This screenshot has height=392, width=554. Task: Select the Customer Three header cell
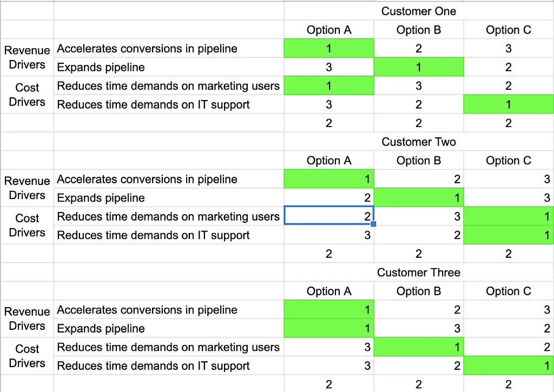pos(419,273)
